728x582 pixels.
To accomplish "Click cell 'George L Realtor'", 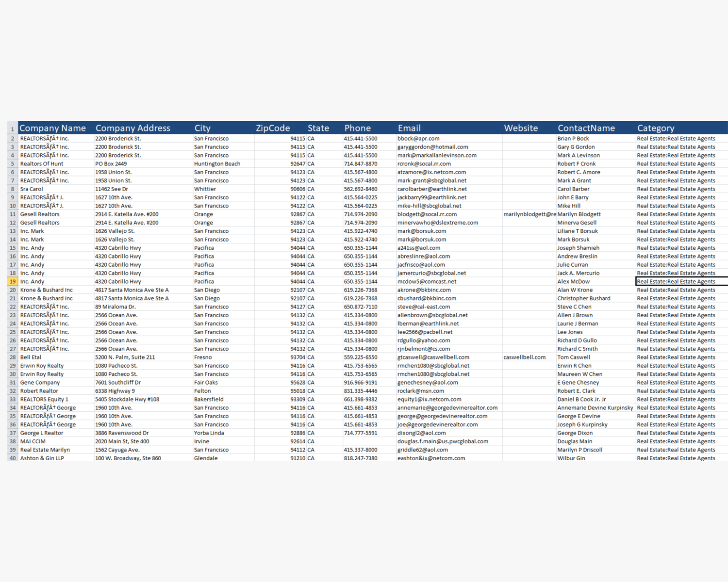I will tap(56, 433).
